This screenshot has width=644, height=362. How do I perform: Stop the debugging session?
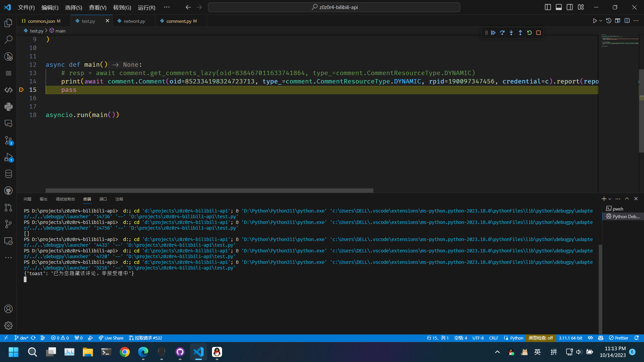tap(538, 33)
